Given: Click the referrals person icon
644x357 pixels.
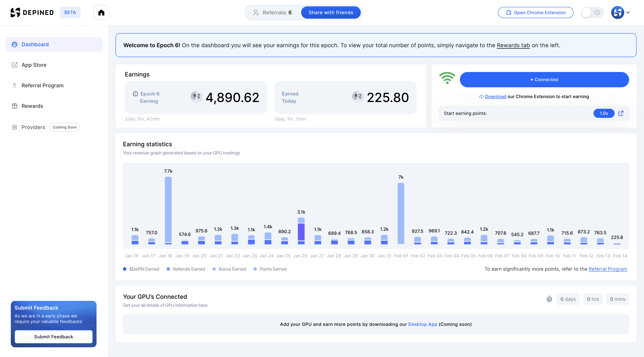Looking at the screenshot, I should click(256, 12).
